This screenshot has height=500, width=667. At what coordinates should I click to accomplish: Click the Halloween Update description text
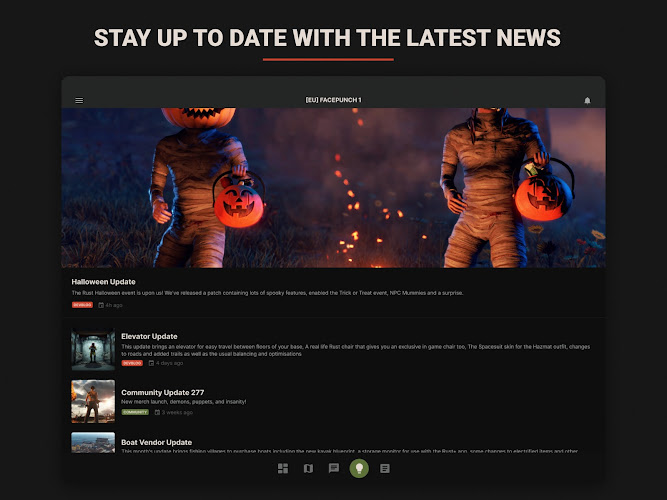pos(268,293)
